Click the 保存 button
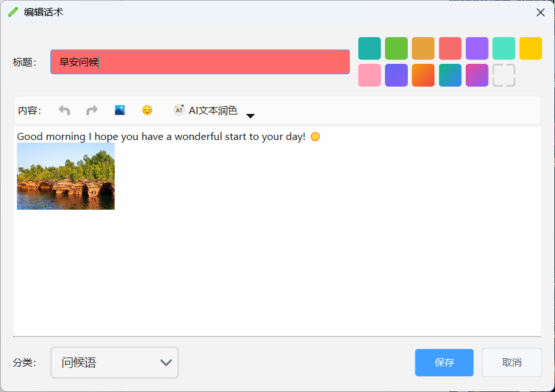The image size is (555, 392). [444, 363]
